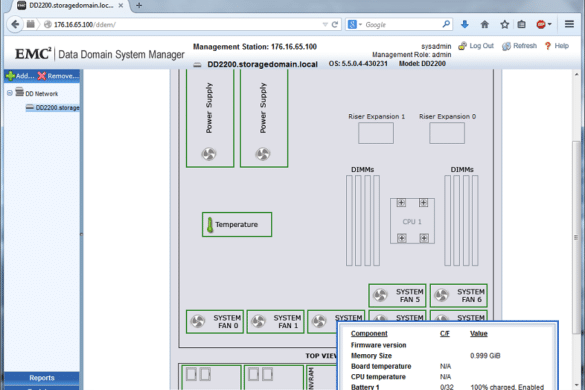Bookmark page with star icon

505,25
